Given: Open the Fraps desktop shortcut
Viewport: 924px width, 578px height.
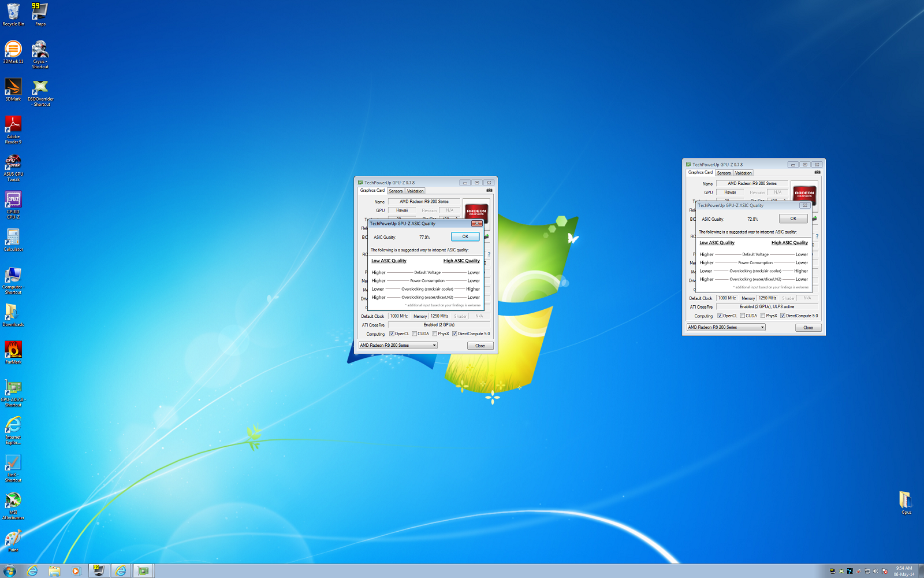Looking at the screenshot, I should (40, 14).
